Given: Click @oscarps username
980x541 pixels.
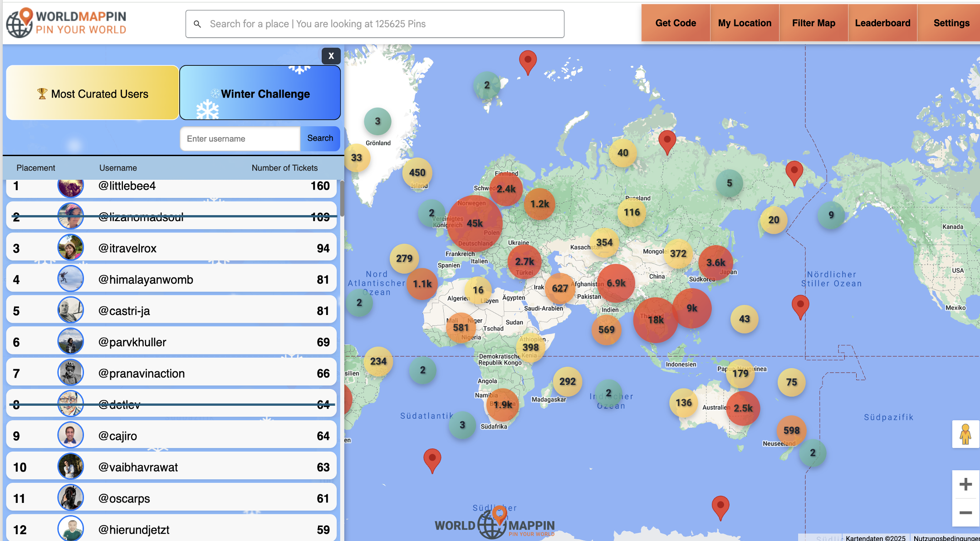Looking at the screenshot, I should pyautogui.click(x=124, y=499).
